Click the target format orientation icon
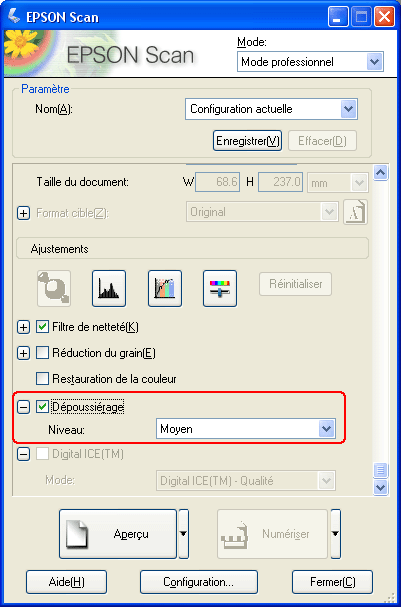Image resolution: width=401 pixels, height=607 pixels. [x=355, y=212]
